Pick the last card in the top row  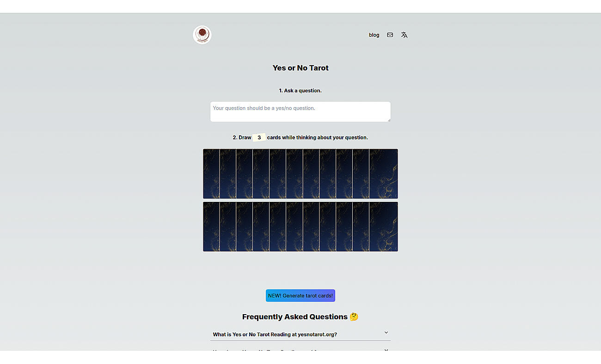pyautogui.click(x=383, y=174)
